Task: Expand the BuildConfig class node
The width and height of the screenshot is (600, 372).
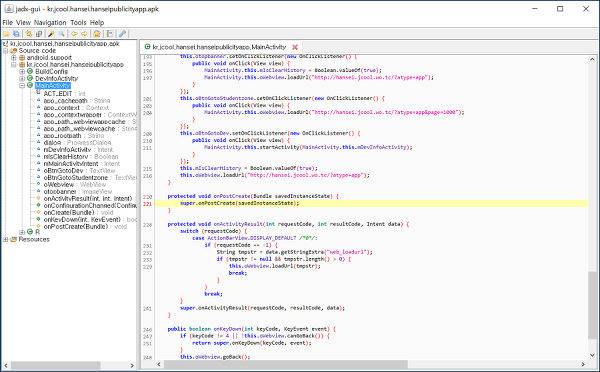Action: (x=22, y=72)
